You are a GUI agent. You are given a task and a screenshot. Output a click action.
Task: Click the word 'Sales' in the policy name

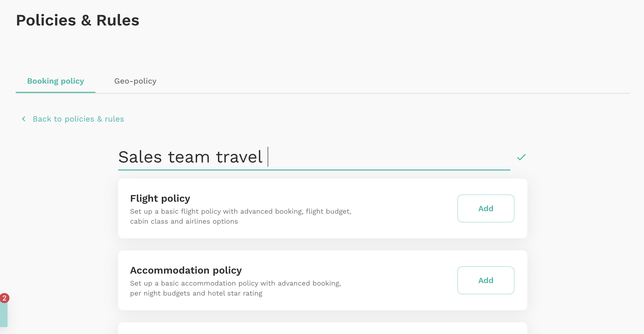tap(140, 157)
